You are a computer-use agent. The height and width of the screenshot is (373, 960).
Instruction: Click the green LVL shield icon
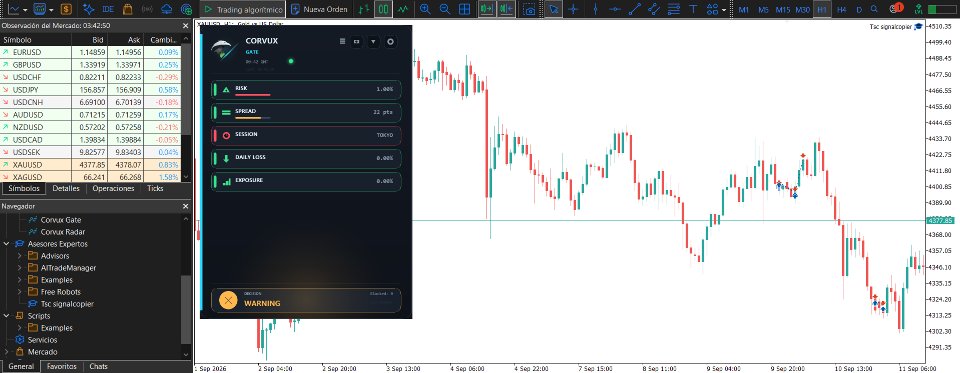[x=918, y=9]
